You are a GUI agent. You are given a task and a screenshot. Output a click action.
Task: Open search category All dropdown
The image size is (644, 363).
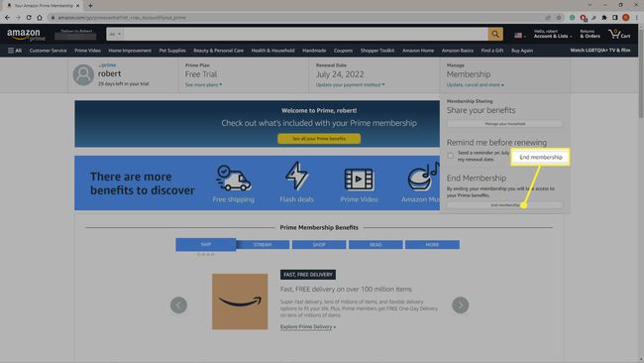tap(115, 34)
